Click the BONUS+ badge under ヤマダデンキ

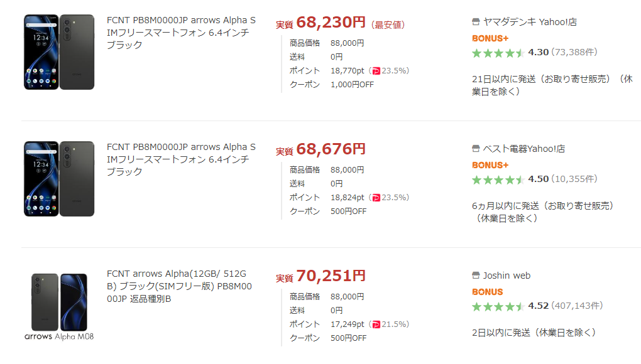click(490, 38)
